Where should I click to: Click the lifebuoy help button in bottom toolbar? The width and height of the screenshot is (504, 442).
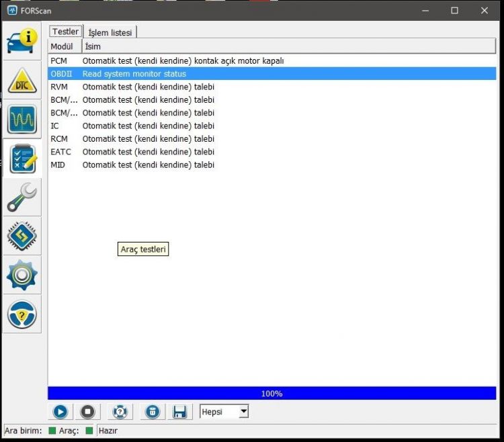click(120, 412)
